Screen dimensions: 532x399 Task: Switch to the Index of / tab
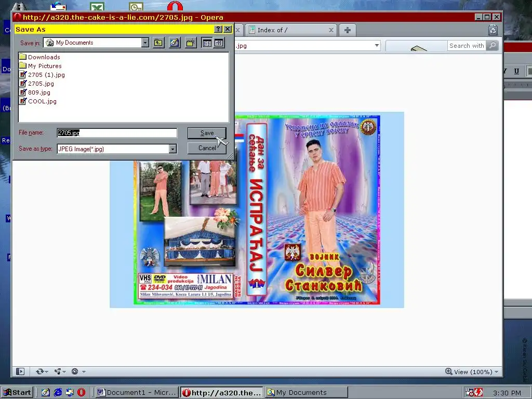[x=291, y=30]
